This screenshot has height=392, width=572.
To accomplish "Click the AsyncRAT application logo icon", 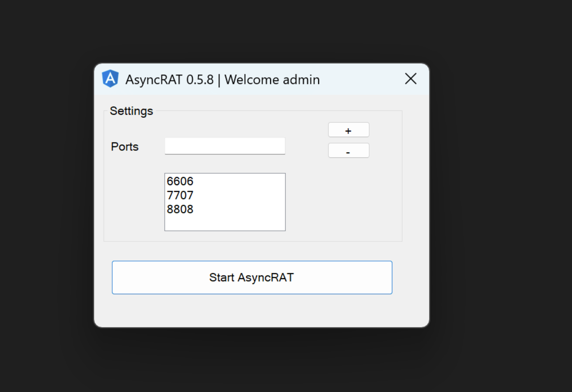I will pos(111,79).
